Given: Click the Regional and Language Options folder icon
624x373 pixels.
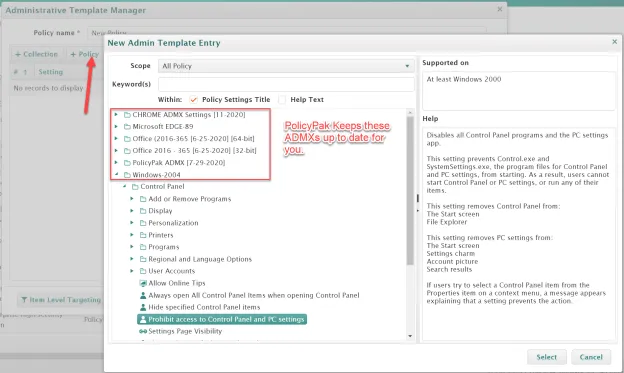Looking at the screenshot, I should pyautogui.click(x=143, y=259).
